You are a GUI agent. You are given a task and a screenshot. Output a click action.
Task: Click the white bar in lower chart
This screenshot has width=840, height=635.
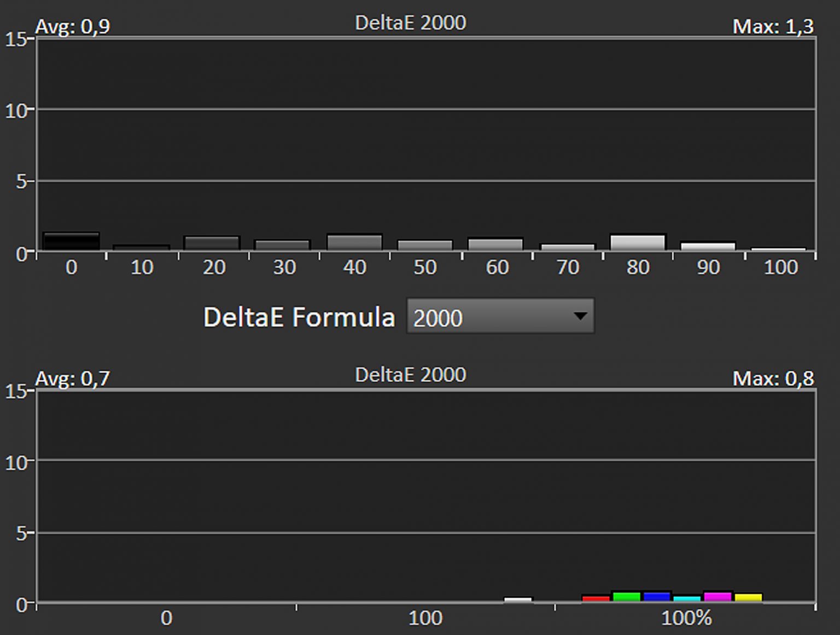pos(518,600)
